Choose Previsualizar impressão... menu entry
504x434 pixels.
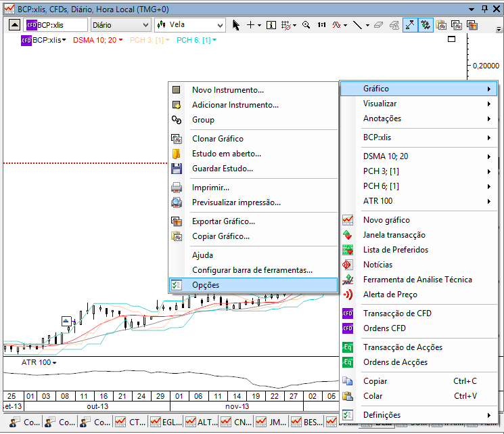[x=253, y=202]
